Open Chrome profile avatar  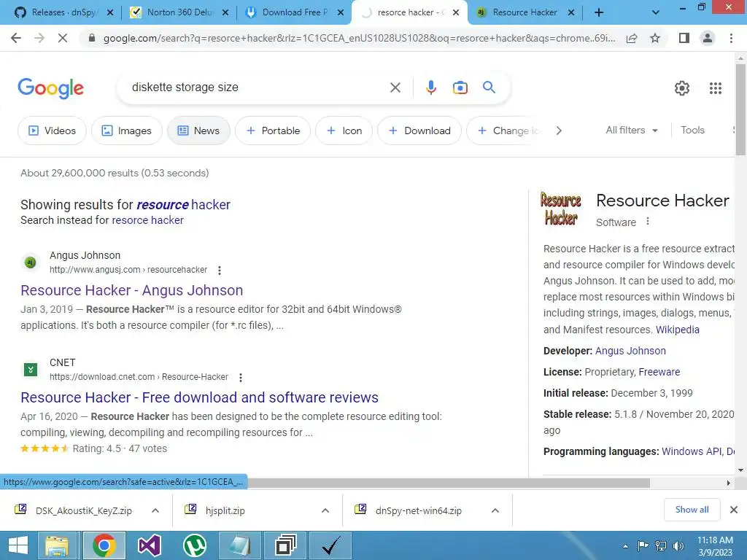click(x=708, y=38)
